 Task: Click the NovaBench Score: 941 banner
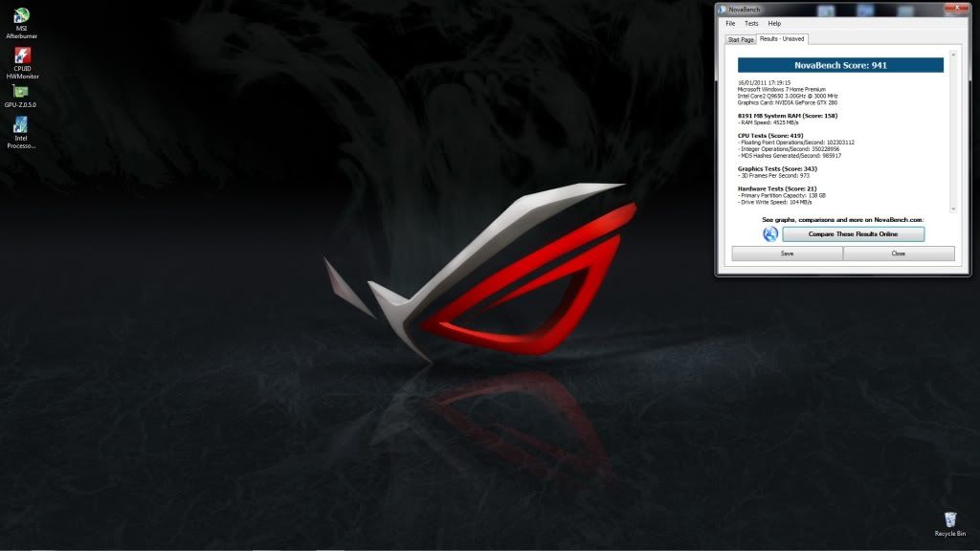pyautogui.click(x=840, y=65)
